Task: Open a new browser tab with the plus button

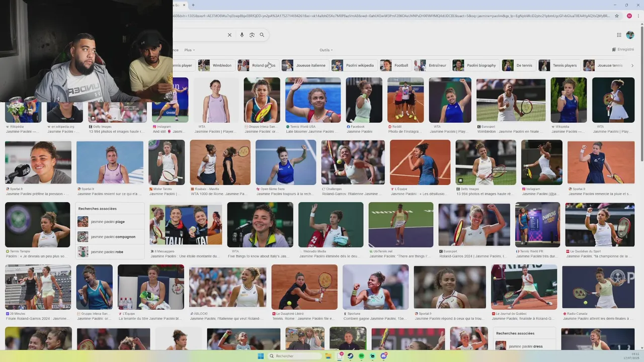Action: [193, 5]
